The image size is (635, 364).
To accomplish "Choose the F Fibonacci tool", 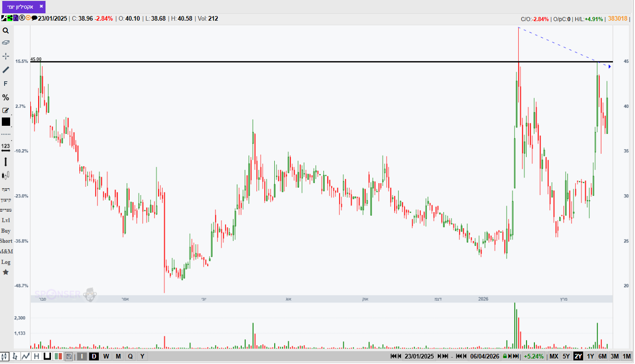I will [x=6, y=84].
